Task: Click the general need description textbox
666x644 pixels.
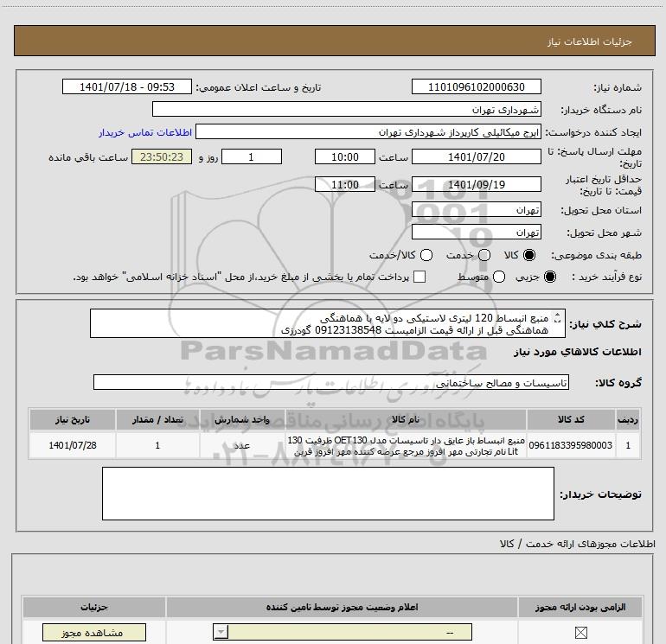Action: point(328,323)
